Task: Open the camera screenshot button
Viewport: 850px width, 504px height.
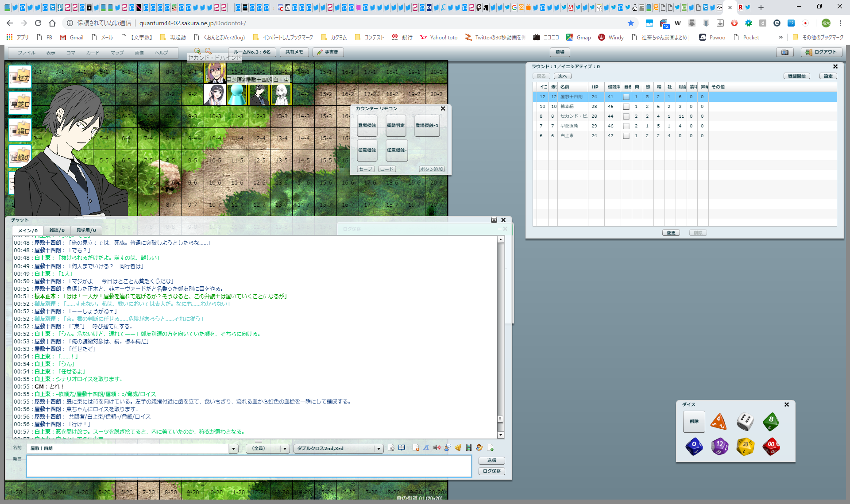Action: pos(785,52)
